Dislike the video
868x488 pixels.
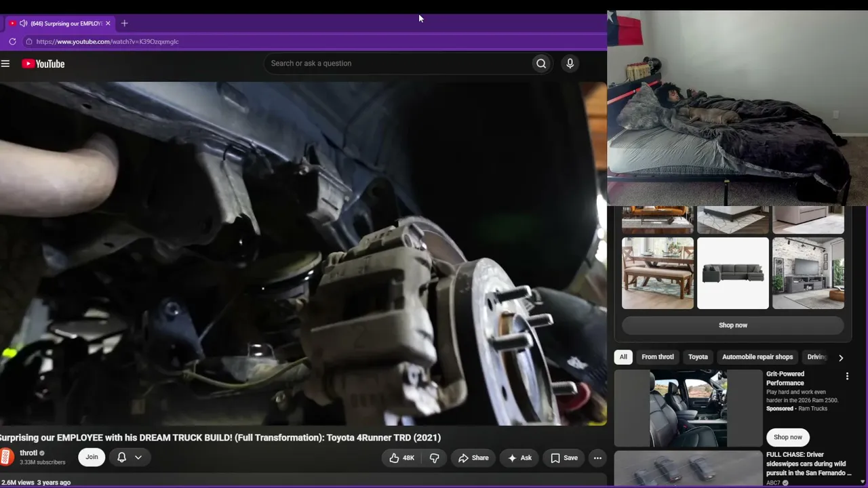pyautogui.click(x=435, y=458)
